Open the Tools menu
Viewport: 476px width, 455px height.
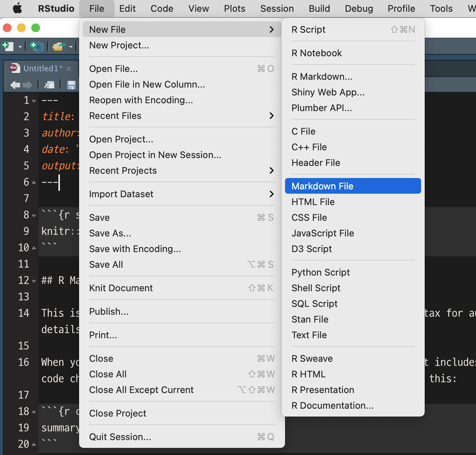pyautogui.click(x=441, y=9)
